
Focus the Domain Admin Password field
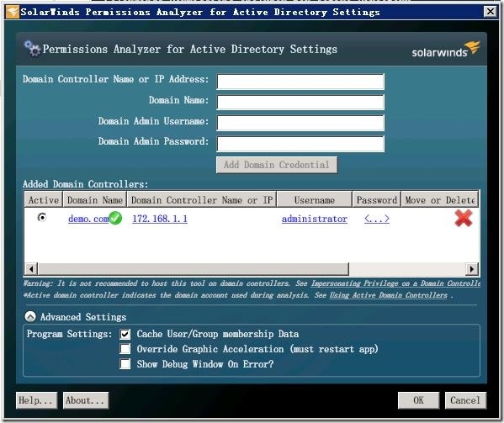(x=300, y=144)
